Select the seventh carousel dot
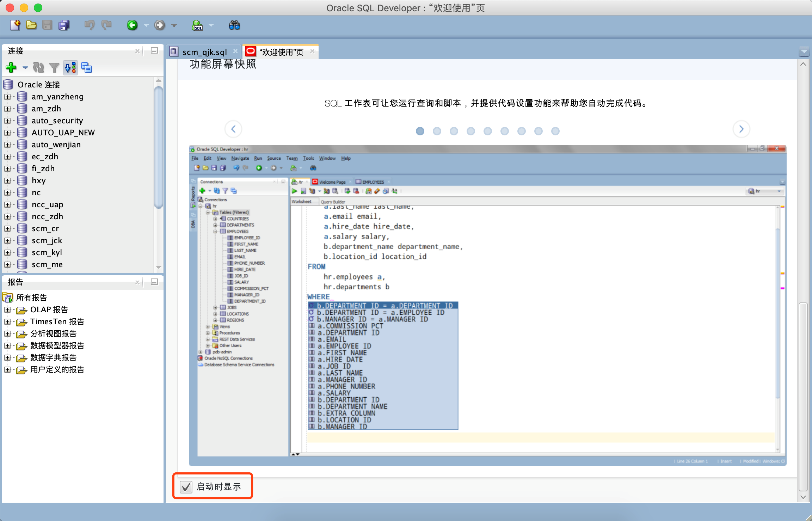 [521, 131]
